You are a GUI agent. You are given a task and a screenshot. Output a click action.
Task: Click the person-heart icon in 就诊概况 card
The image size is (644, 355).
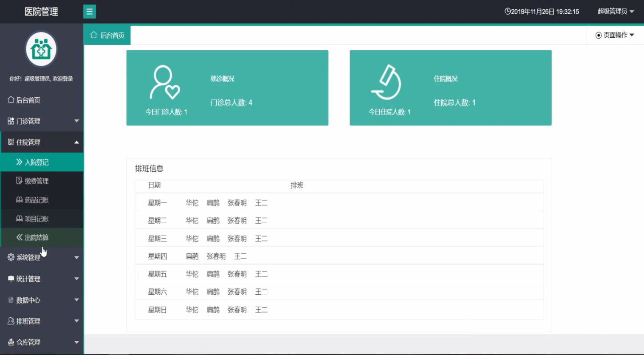[x=165, y=83]
